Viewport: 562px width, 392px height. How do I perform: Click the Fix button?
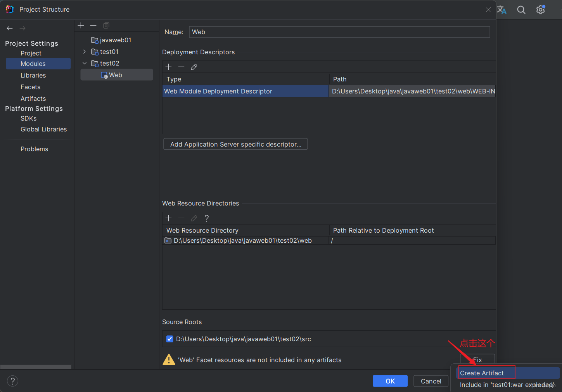click(477, 359)
